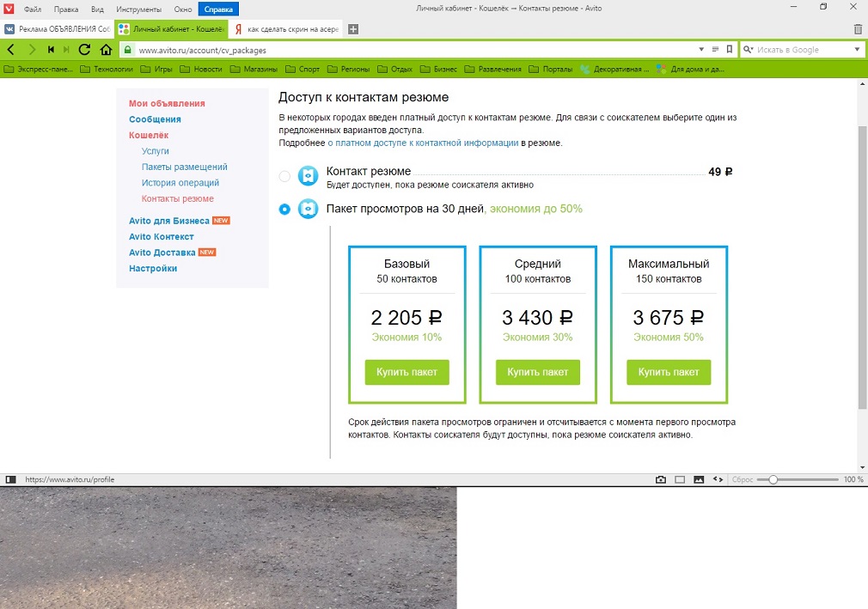Buy the 'Базовый' 50 contacts package
This screenshot has width=868, height=609.
pos(406,372)
